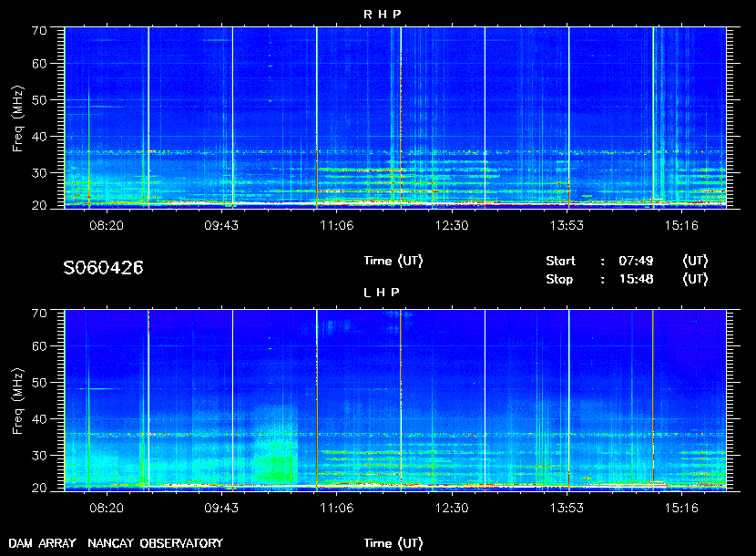Click the 40 MHz tick label on LHP plot
The height and width of the screenshot is (556, 756).
coord(39,419)
